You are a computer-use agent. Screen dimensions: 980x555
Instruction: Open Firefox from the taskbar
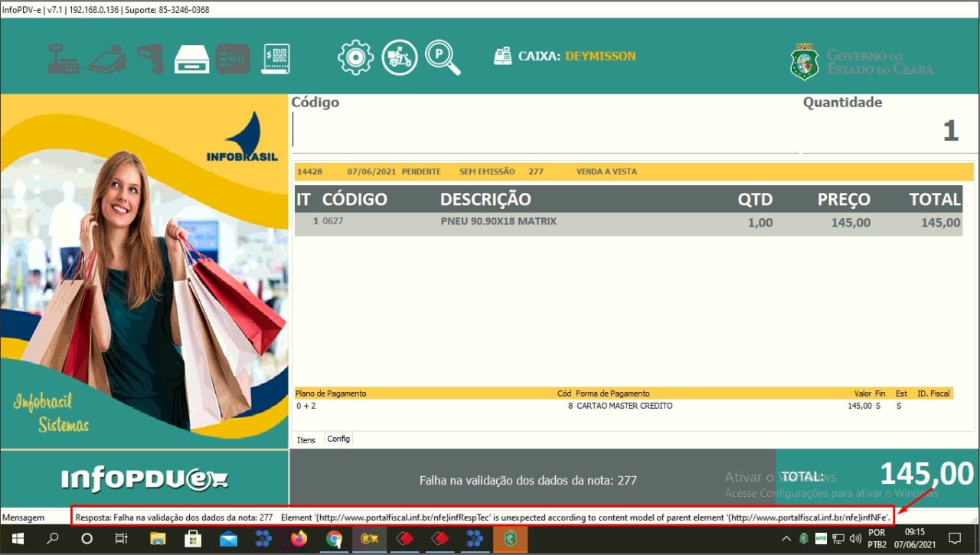pyautogui.click(x=299, y=539)
